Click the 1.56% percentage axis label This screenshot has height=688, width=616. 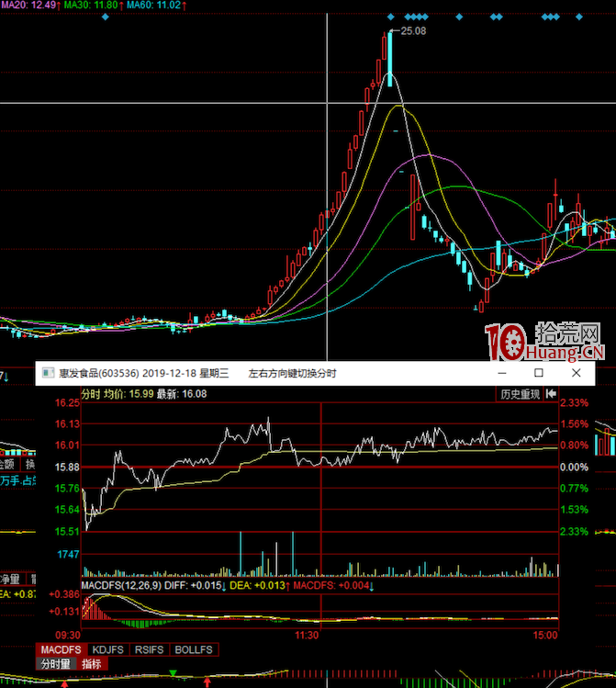pyautogui.click(x=575, y=424)
